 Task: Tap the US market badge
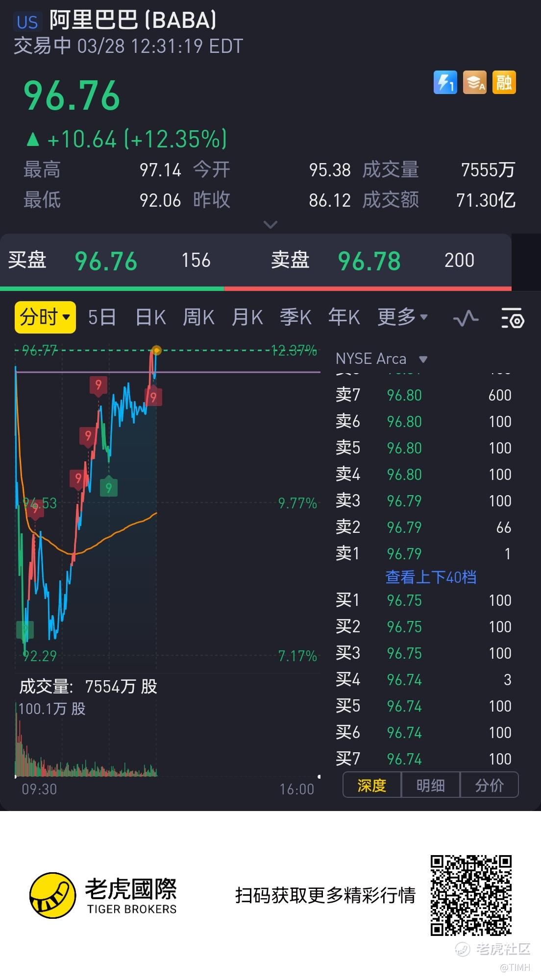[27, 22]
